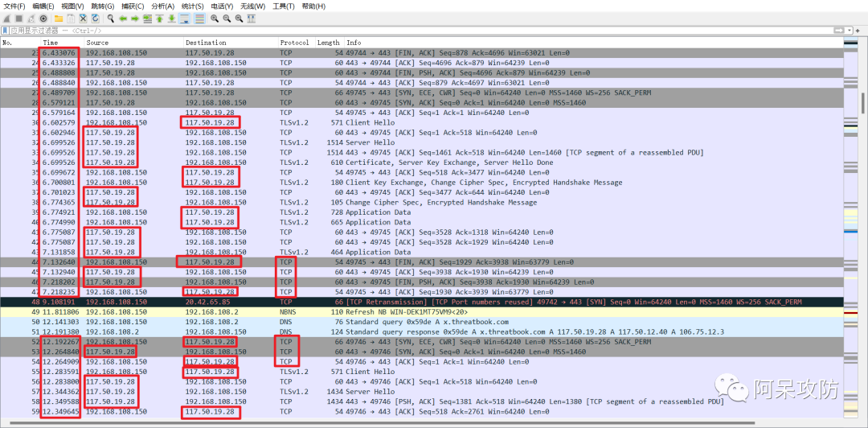Open the 分析(A) menu
The width and height of the screenshot is (868, 428).
click(163, 6)
